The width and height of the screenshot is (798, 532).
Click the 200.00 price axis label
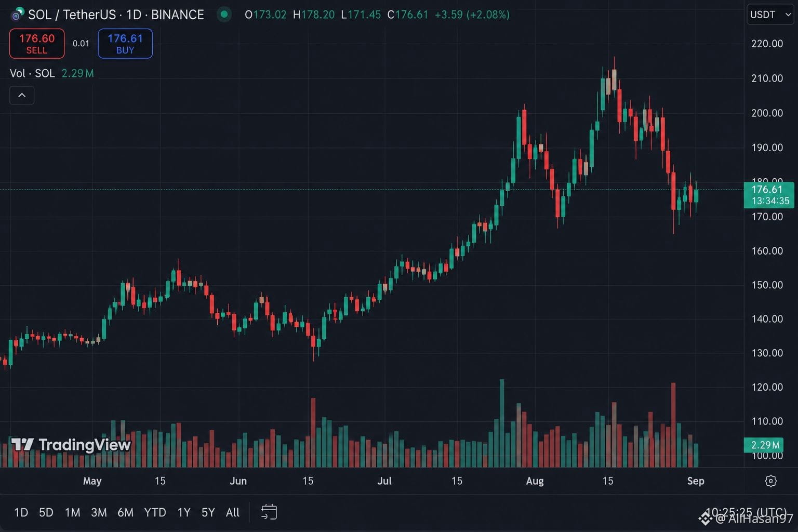(x=767, y=113)
